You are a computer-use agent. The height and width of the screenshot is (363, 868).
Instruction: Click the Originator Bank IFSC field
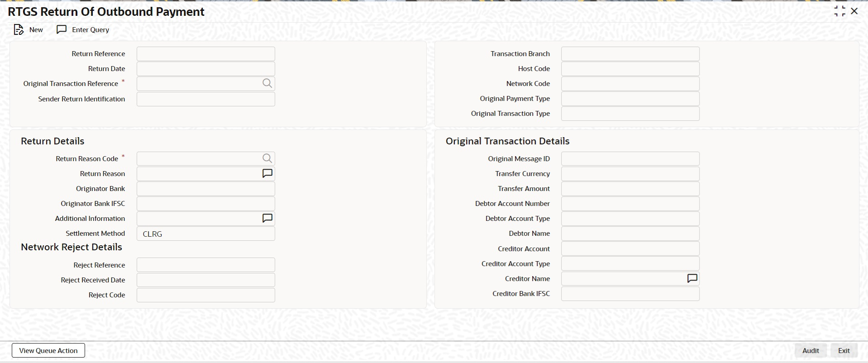[x=206, y=204]
